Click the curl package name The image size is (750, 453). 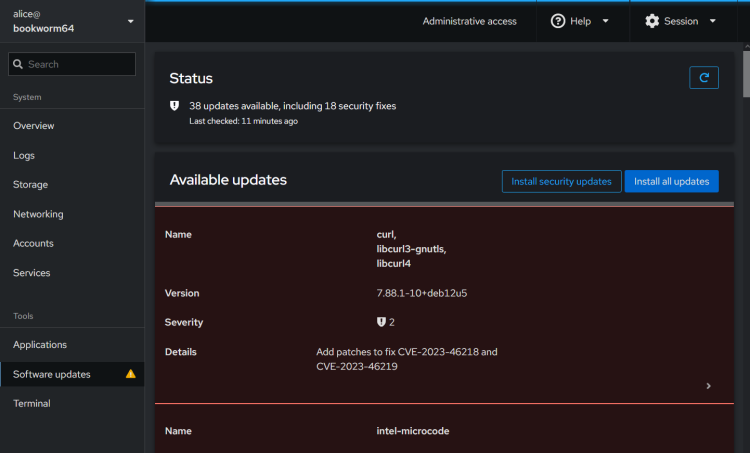(x=386, y=234)
